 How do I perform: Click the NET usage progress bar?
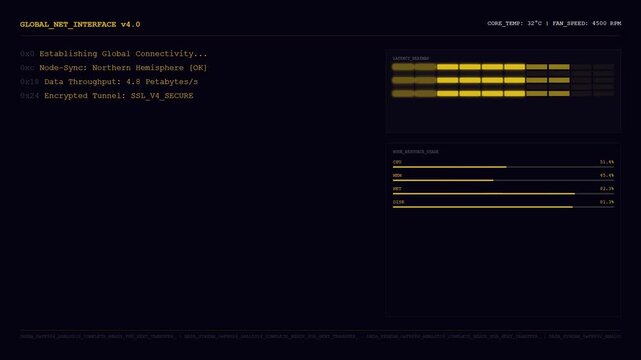click(503, 194)
